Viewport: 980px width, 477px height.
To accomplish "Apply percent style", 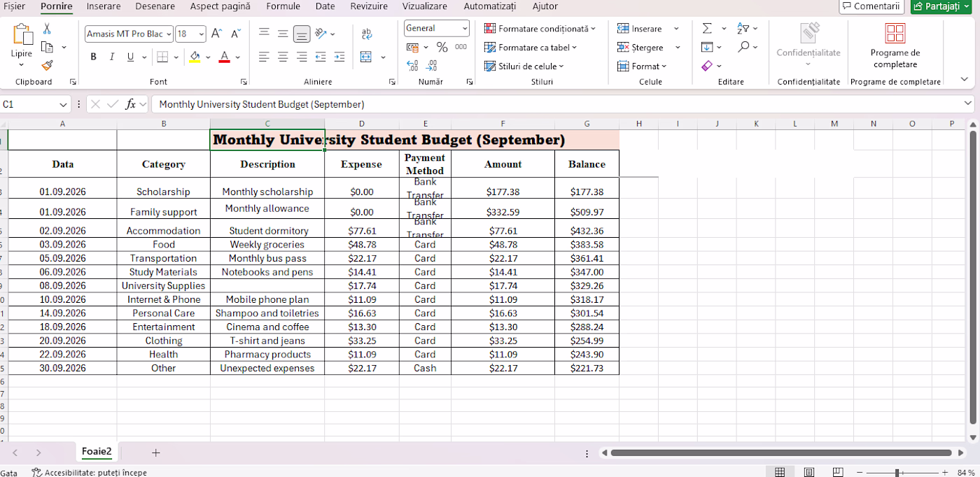I will [442, 48].
